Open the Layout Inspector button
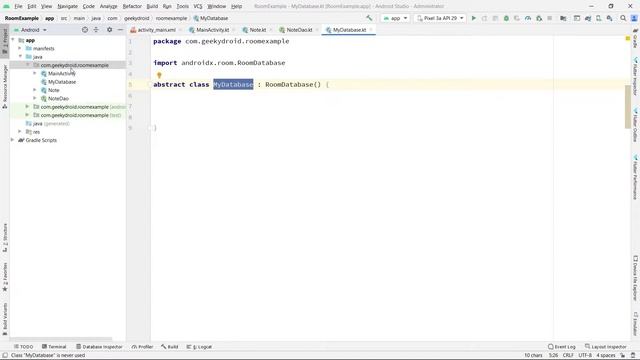 pyautogui.click(x=605, y=347)
